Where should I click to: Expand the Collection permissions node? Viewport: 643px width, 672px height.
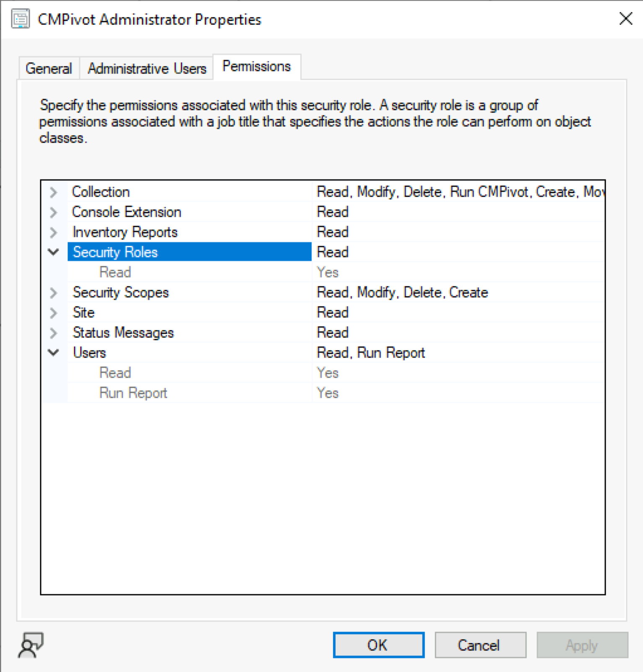tap(53, 192)
